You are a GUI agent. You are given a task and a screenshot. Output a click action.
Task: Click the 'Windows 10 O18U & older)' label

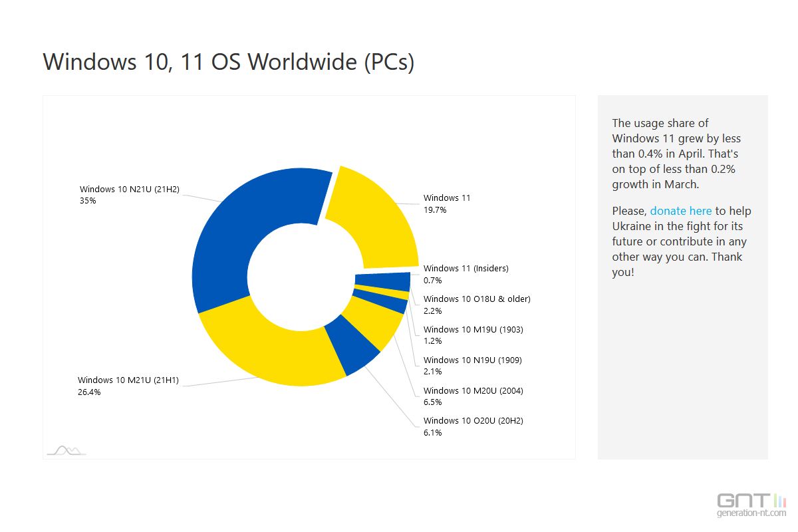tap(477, 299)
